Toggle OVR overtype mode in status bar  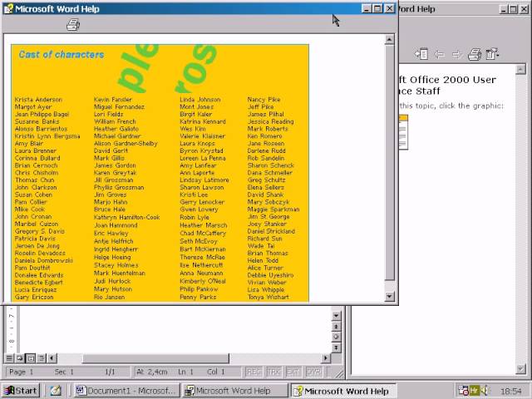click(313, 372)
